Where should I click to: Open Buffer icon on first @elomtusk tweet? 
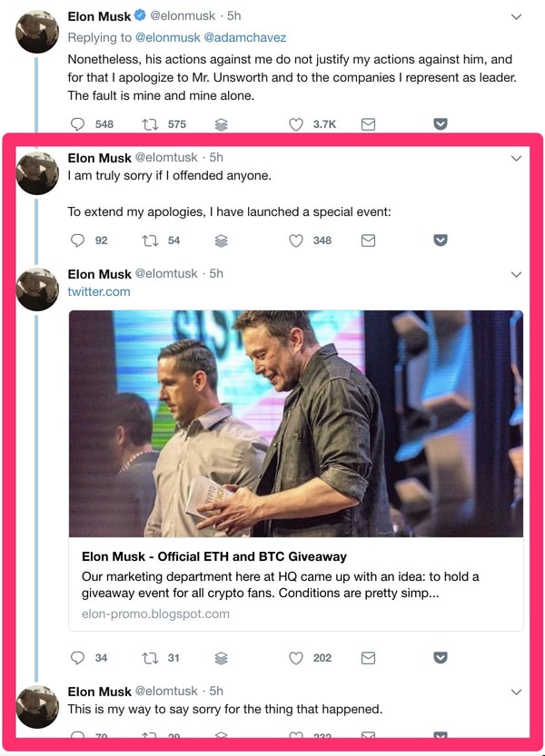coord(223,241)
